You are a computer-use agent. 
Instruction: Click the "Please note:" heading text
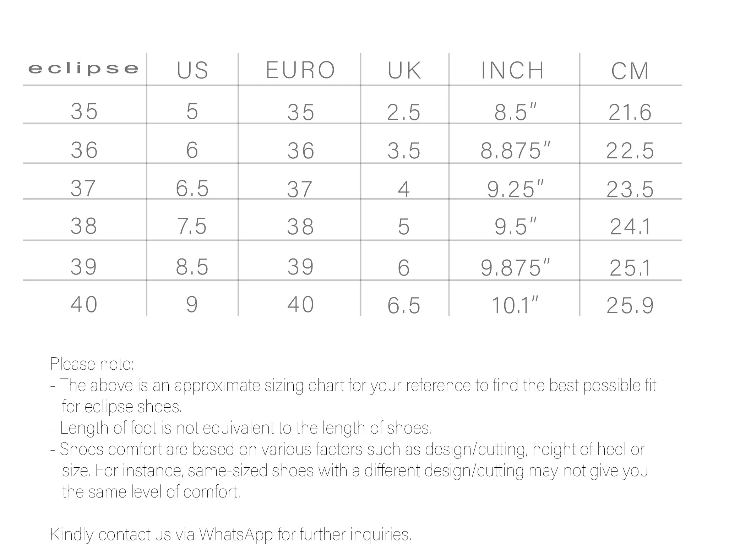click(x=92, y=364)
